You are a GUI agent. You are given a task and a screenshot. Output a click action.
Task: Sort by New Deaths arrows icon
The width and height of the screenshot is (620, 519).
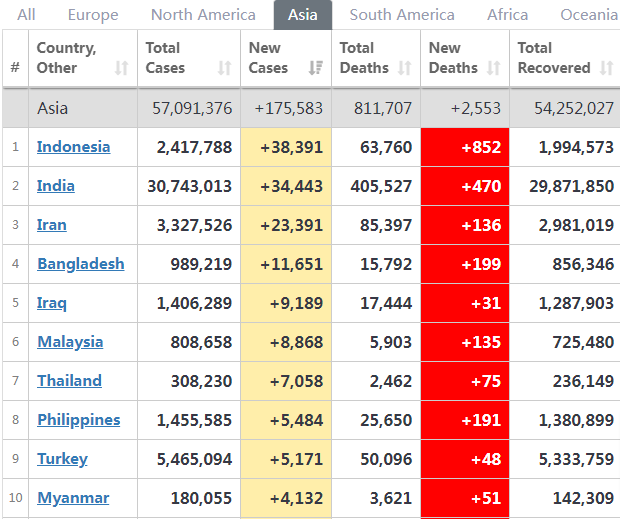click(493, 68)
